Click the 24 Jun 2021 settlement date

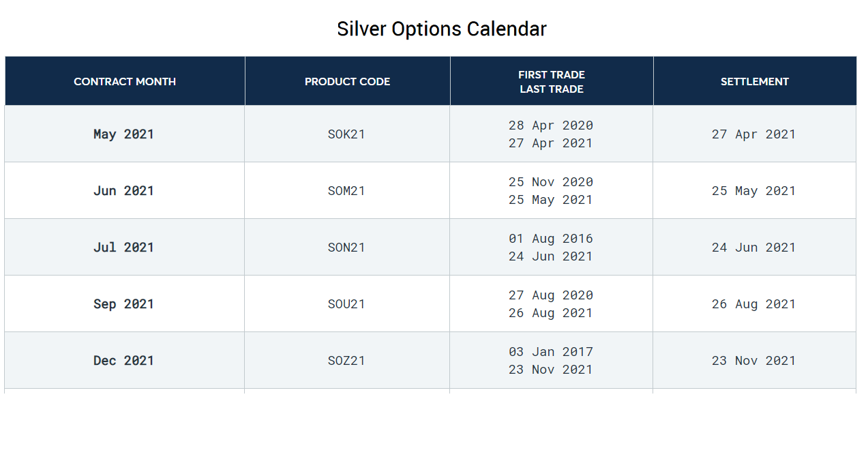(753, 248)
